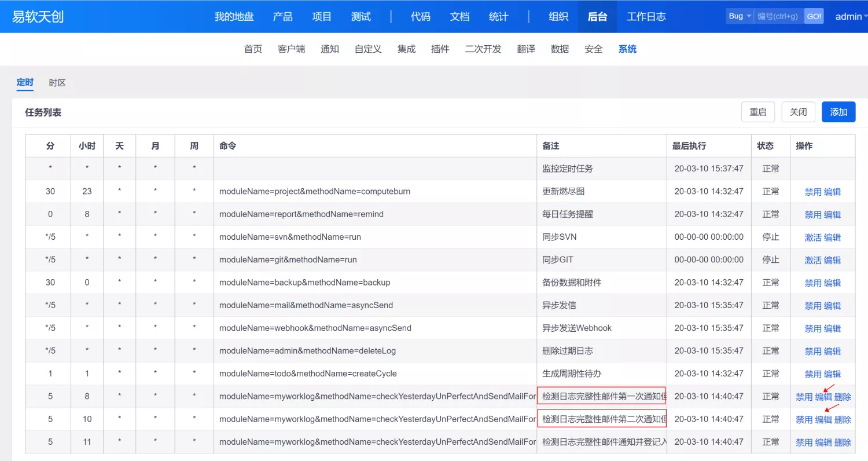Edit the 异步发送Webhook task

click(x=833, y=328)
